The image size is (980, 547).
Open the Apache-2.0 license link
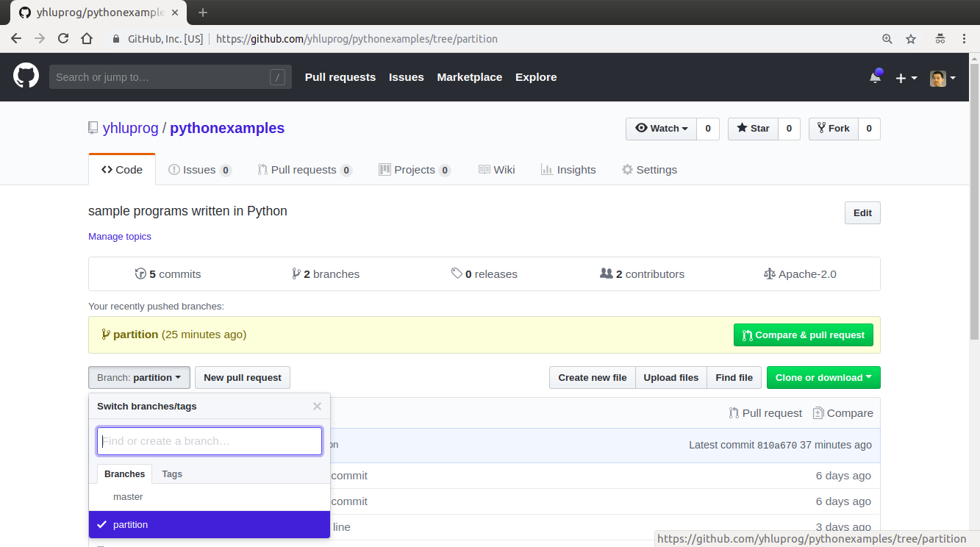click(x=800, y=274)
